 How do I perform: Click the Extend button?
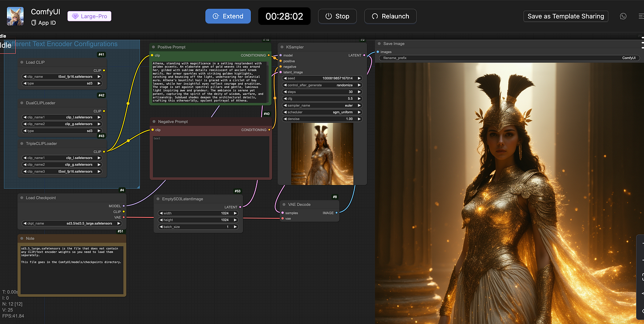point(228,16)
